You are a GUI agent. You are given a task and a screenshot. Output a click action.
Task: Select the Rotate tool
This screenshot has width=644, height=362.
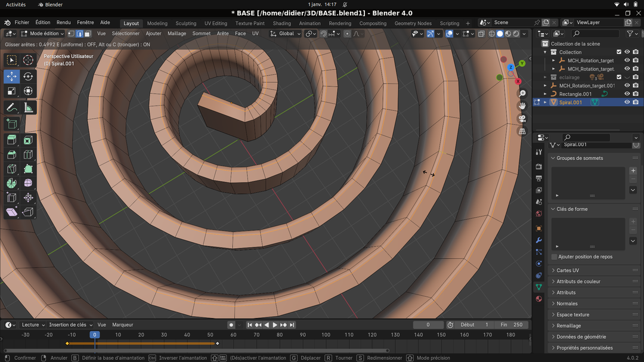tap(28, 76)
